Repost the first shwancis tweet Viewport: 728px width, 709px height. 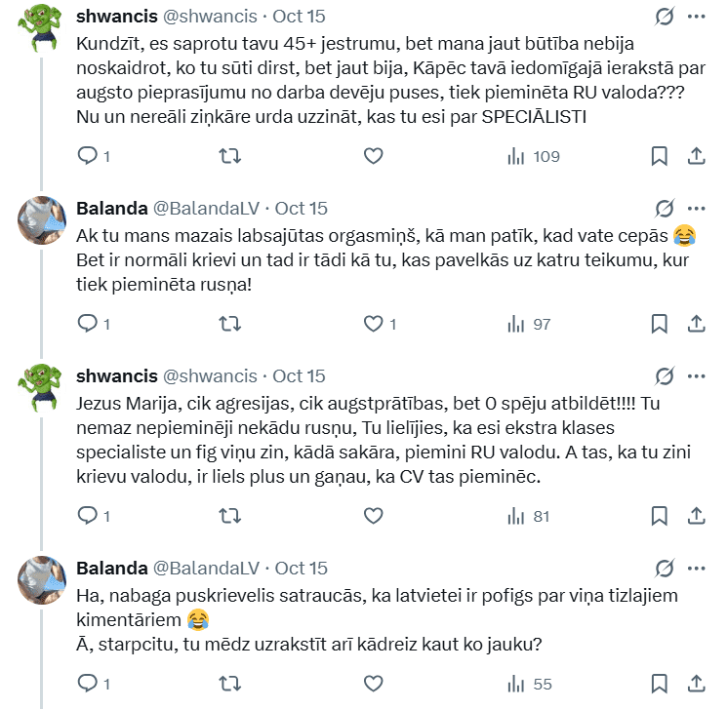click(x=229, y=156)
